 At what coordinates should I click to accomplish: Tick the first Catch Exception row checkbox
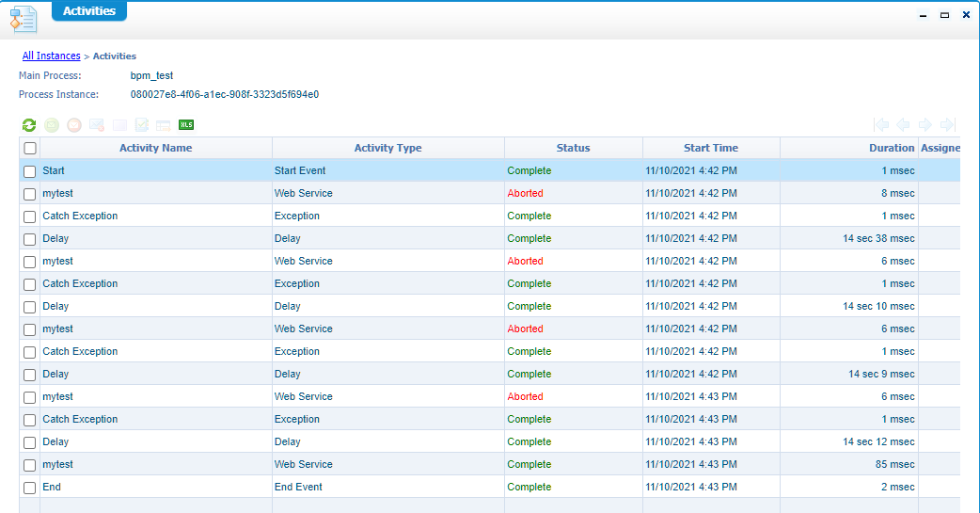pyautogui.click(x=30, y=216)
